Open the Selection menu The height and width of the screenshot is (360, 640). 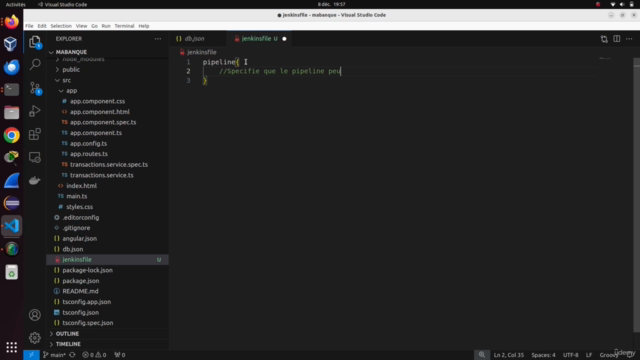(x=61, y=26)
